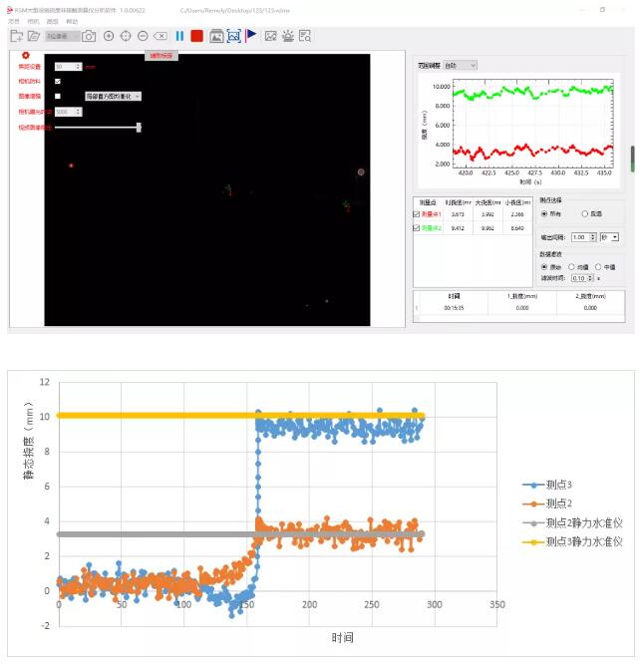This screenshot has width=644, height=664.
Task: Click the stacked image gallery icon
Action: point(216,36)
